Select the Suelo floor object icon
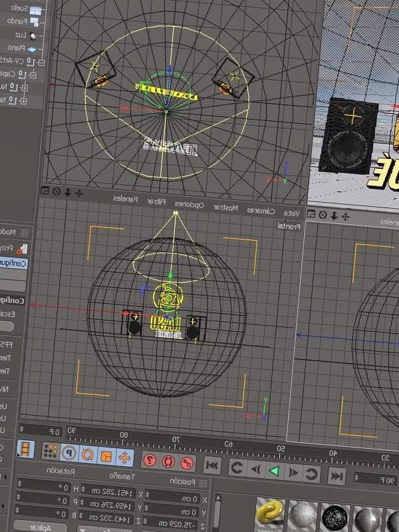399x532 pixels. 35,10
